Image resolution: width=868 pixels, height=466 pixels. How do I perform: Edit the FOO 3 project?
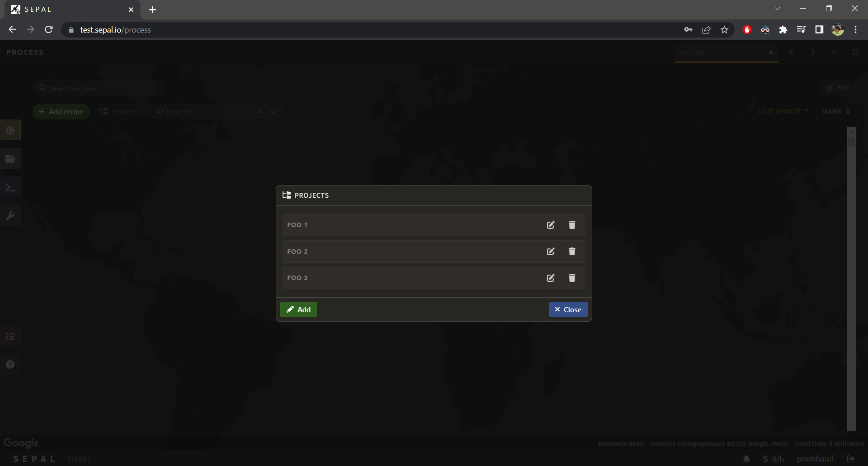550,278
